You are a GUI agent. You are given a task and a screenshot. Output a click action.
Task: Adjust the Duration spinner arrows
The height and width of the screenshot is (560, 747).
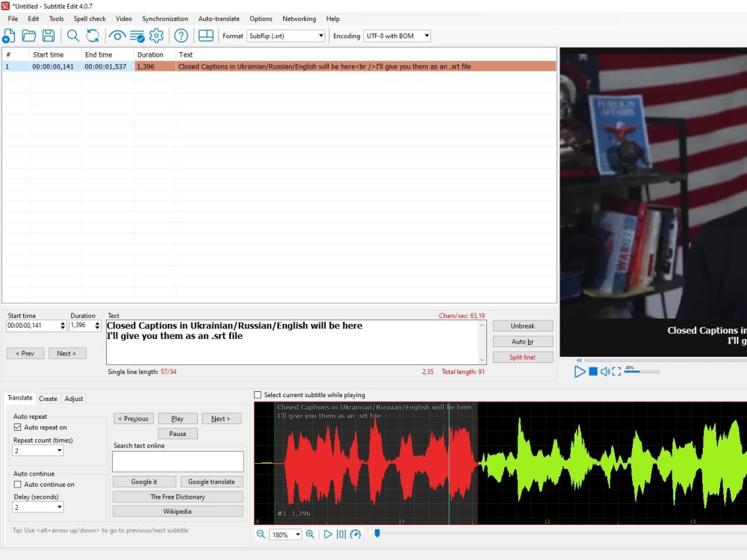tap(97, 326)
